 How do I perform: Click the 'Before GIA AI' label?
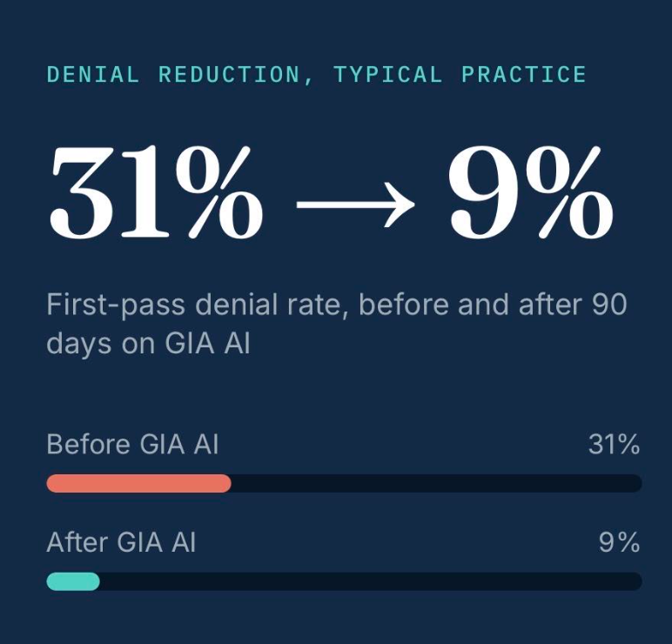(132, 444)
